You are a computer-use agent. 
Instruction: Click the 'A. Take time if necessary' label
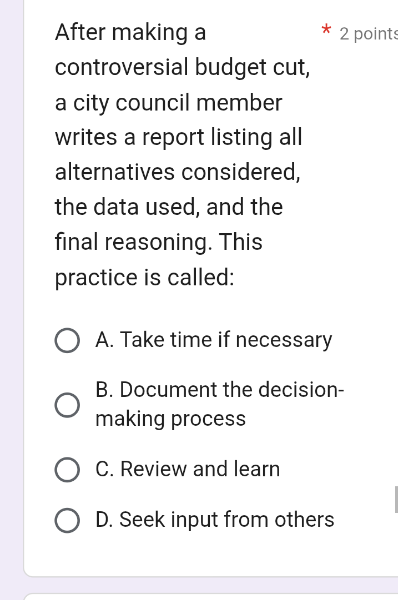pos(214,340)
